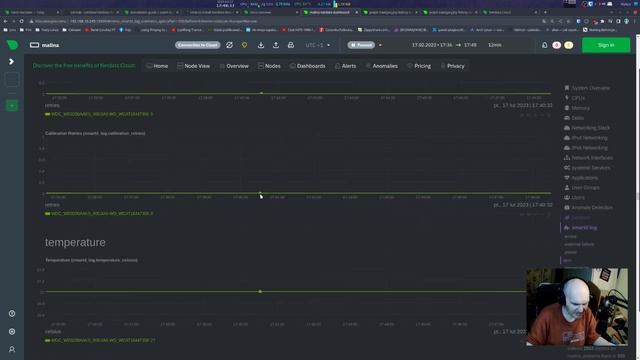Jump to Networking Stack section
This screenshot has width=640, height=360.
point(587,128)
